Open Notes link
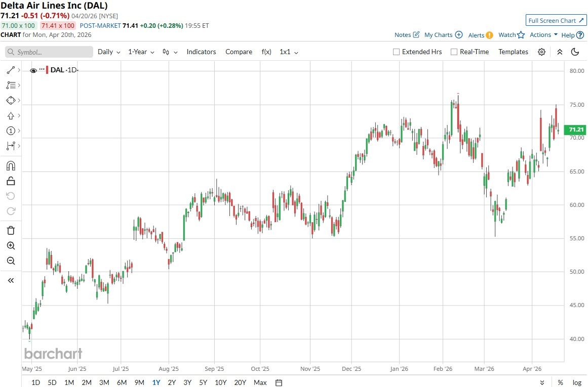The width and height of the screenshot is (588, 387). tap(407, 35)
